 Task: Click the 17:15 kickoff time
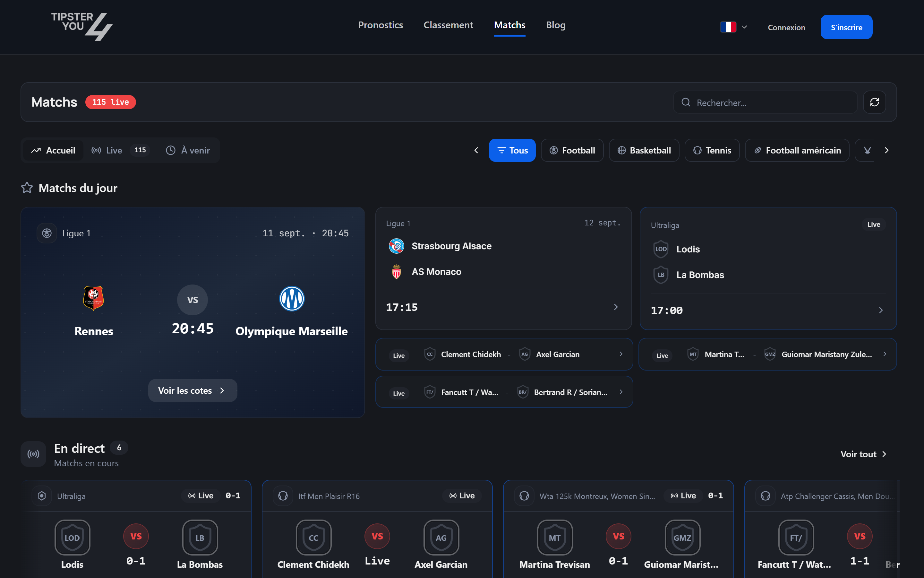(402, 307)
